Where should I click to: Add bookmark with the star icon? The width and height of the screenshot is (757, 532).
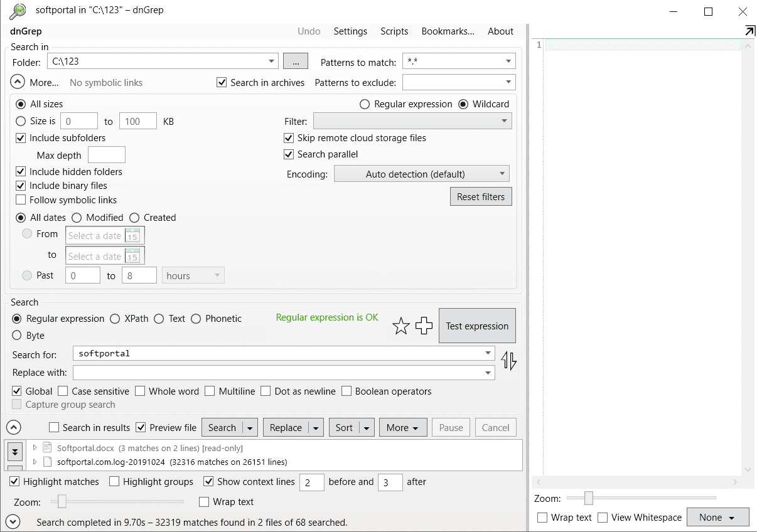click(400, 326)
